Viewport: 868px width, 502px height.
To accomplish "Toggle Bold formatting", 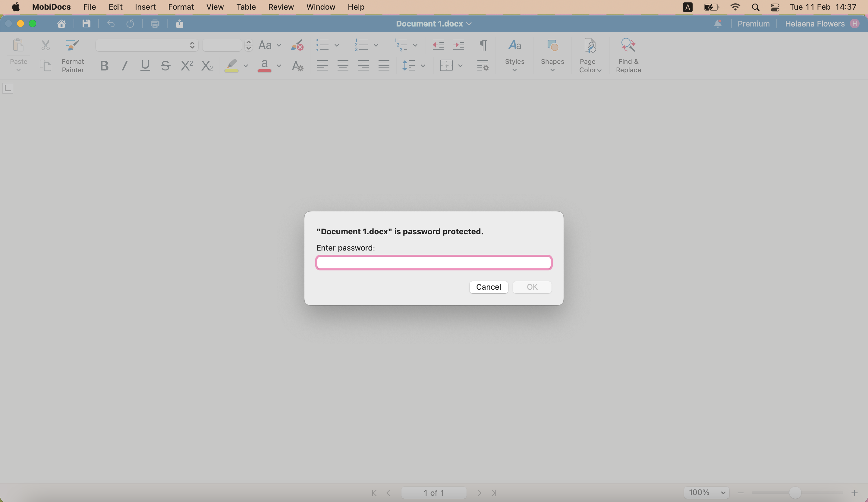I will coord(104,65).
